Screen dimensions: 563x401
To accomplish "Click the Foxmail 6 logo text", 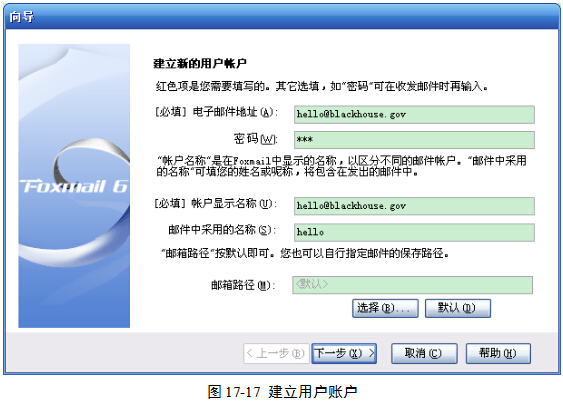I will 74,186.
